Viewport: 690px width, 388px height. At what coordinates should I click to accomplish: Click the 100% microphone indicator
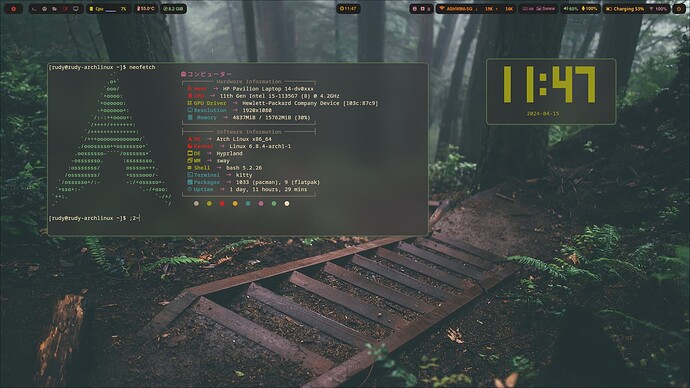pyautogui.click(x=589, y=9)
